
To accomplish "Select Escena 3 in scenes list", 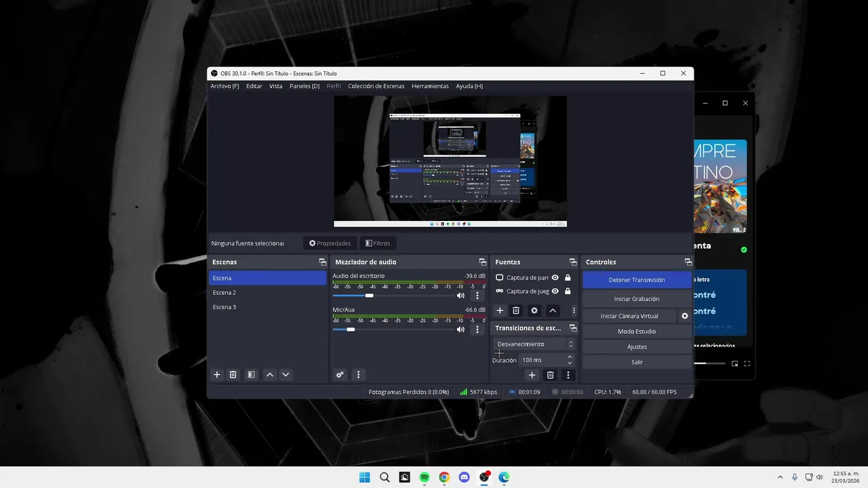I will coord(267,307).
